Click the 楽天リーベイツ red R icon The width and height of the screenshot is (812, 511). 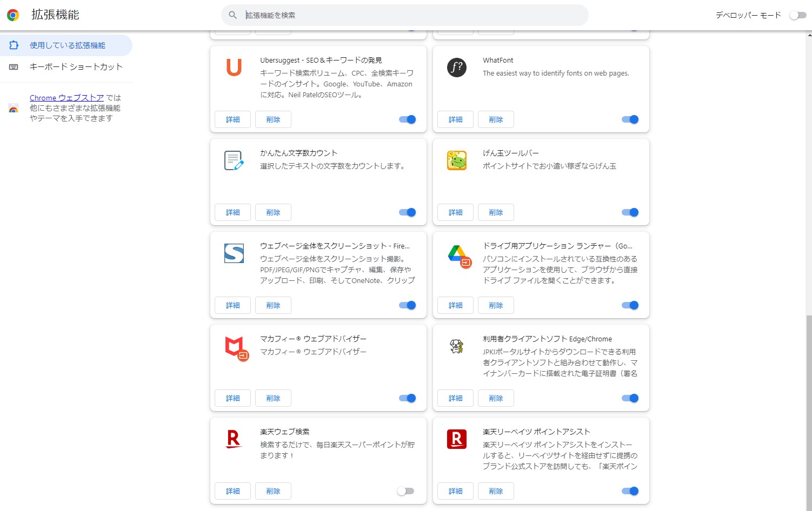pos(457,439)
